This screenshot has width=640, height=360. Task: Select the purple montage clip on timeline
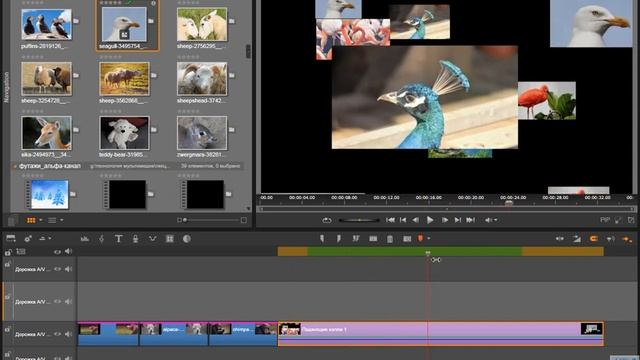tap(441, 334)
